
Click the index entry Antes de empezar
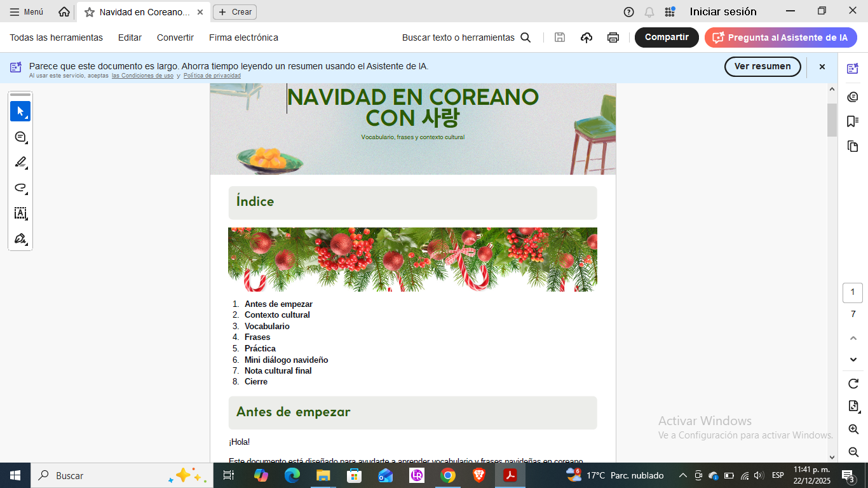[x=278, y=304]
